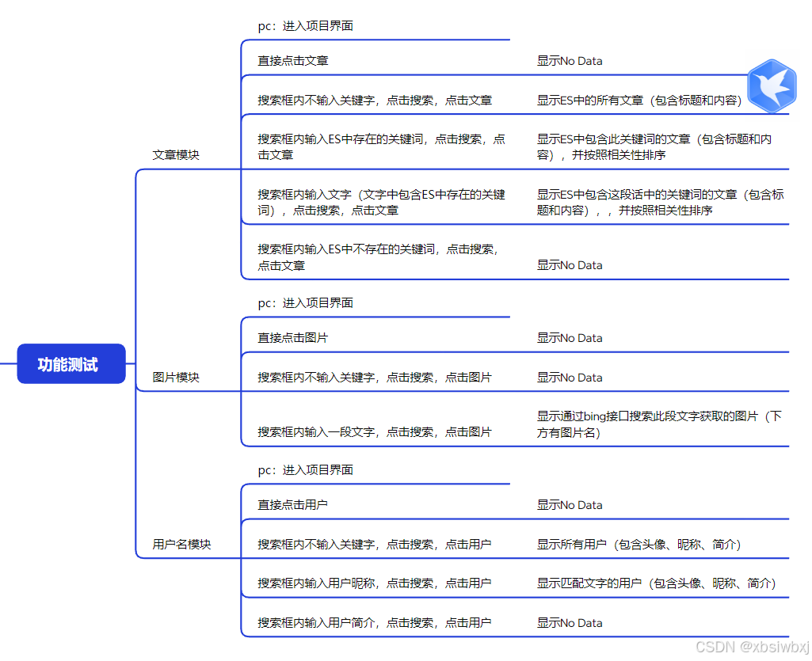This screenshot has height=661, width=812.
Task: Select '搜索框内输入一段文字，点击搜索，点击图片' node
Action: coord(375,431)
